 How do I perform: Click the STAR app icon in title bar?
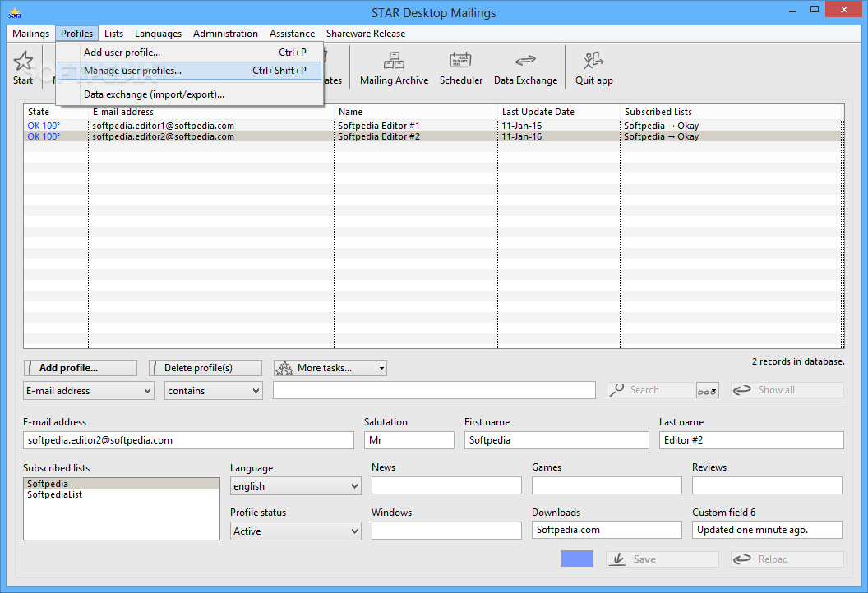pos(15,12)
